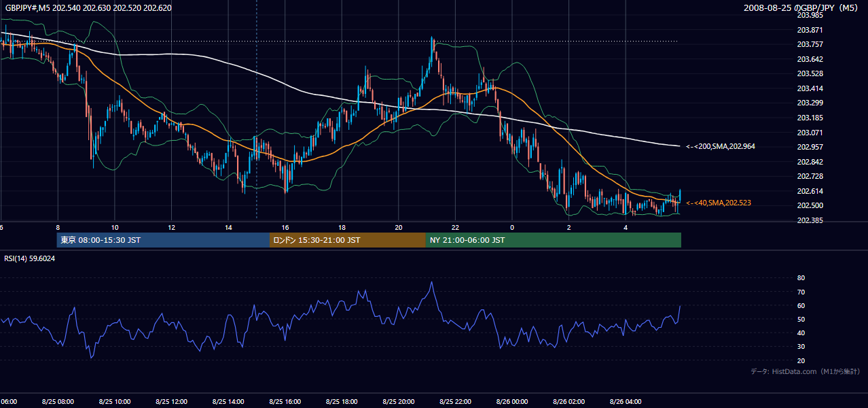Click RSI axis level 70

pos(801,292)
